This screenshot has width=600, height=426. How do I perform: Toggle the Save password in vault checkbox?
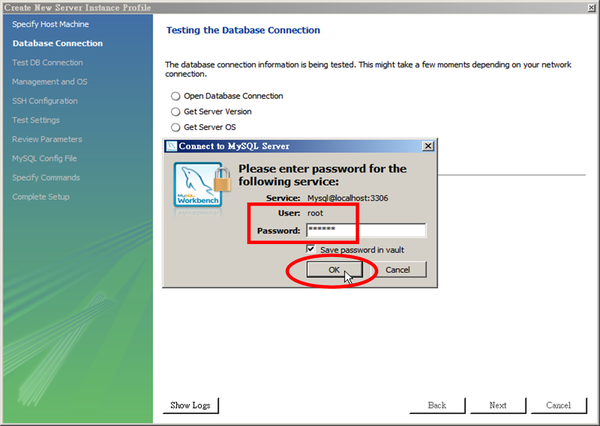pyautogui.click(x=311, y=249)
